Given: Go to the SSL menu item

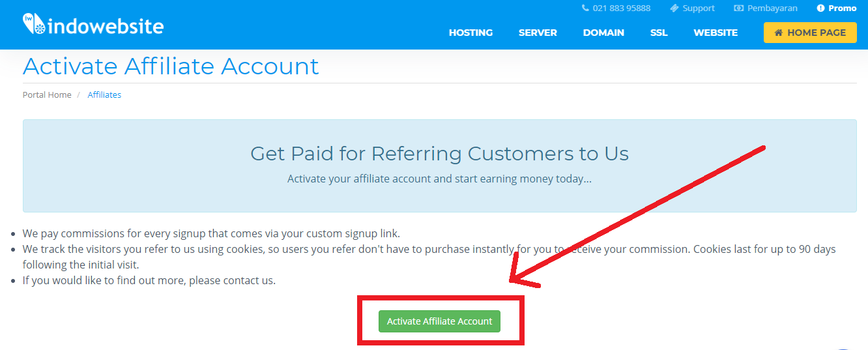Looking at the screenshot, I should [x=659, y=33].
